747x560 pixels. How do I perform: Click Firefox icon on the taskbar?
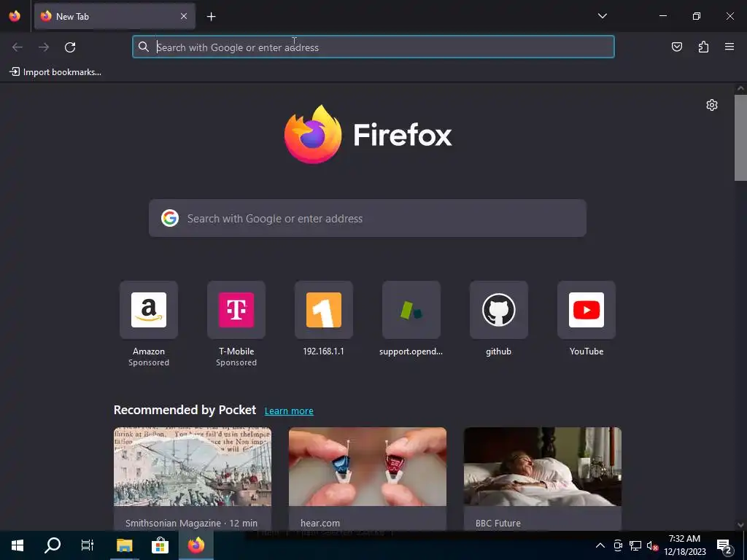click(x=196, y=545)
